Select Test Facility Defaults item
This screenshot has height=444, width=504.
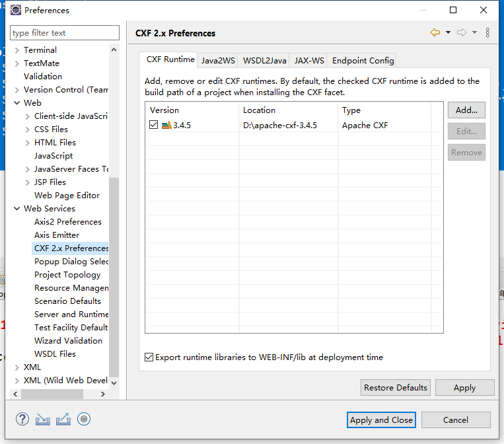(71, 328)
